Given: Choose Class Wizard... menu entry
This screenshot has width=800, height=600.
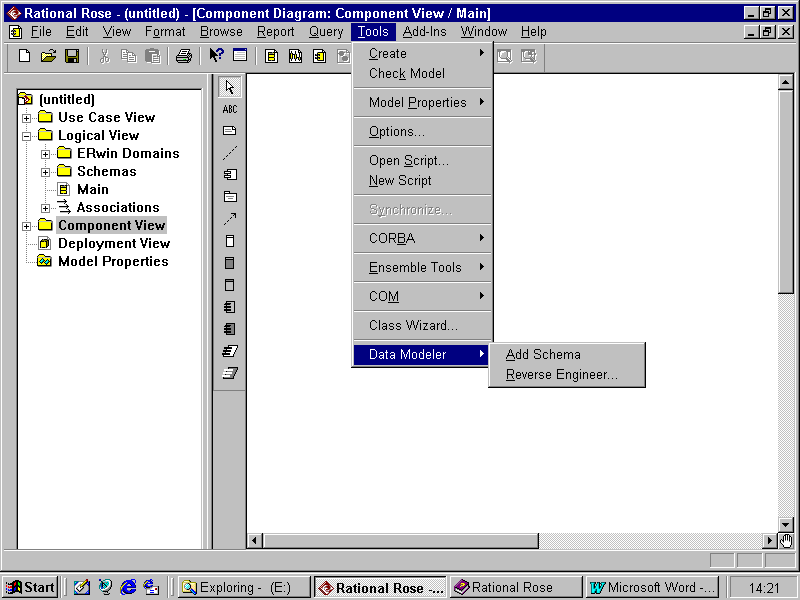Looking at the screenshot, I should (422, 326).
